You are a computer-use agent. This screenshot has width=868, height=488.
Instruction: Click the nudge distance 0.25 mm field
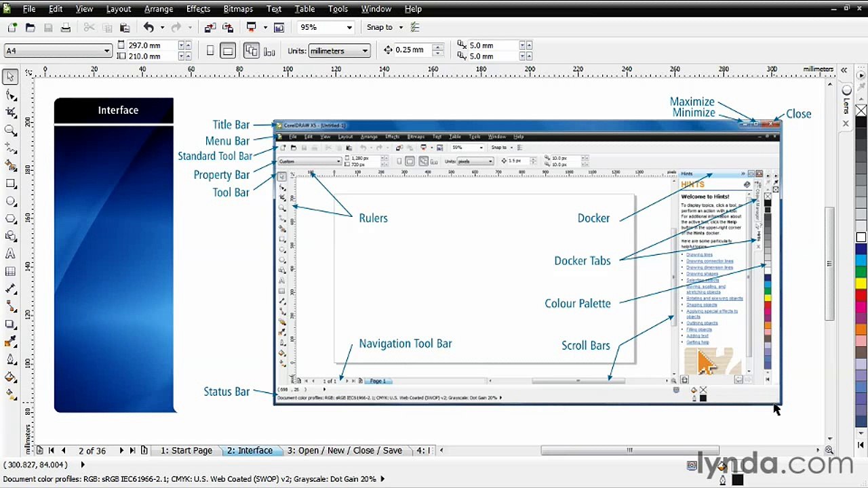(412, 49)
